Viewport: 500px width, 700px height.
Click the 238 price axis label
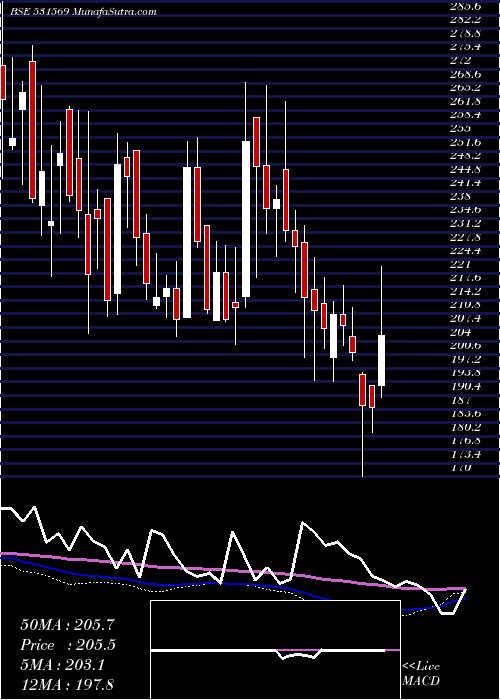(461, 196)
